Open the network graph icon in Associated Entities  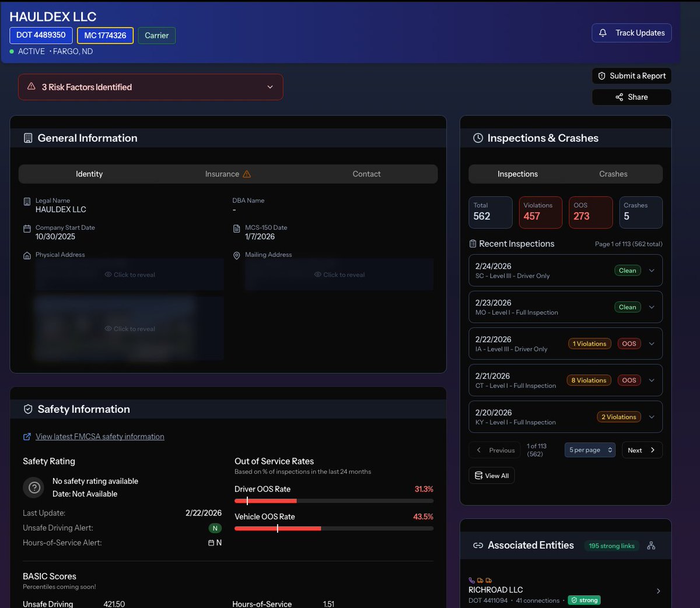pos(651,546)
